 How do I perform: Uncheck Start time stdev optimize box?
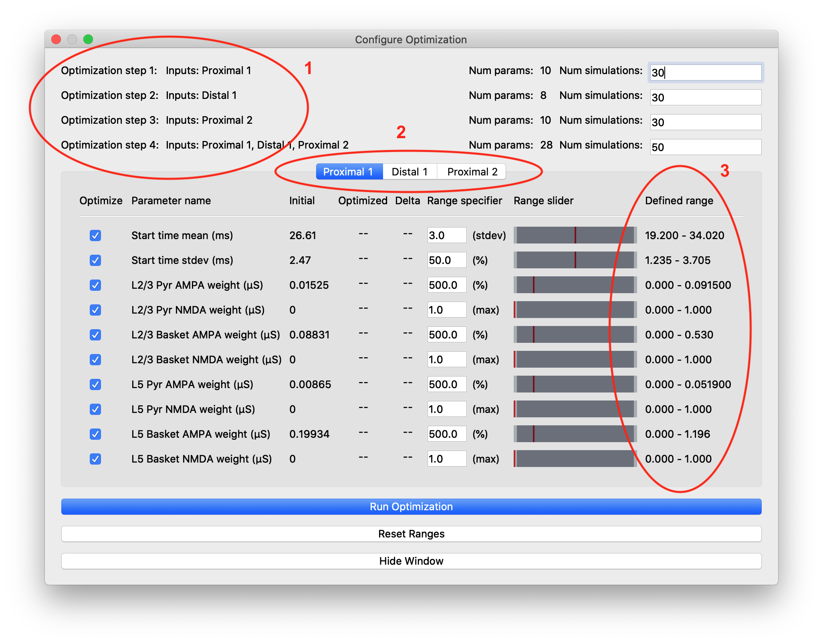[x=95, y=260]
